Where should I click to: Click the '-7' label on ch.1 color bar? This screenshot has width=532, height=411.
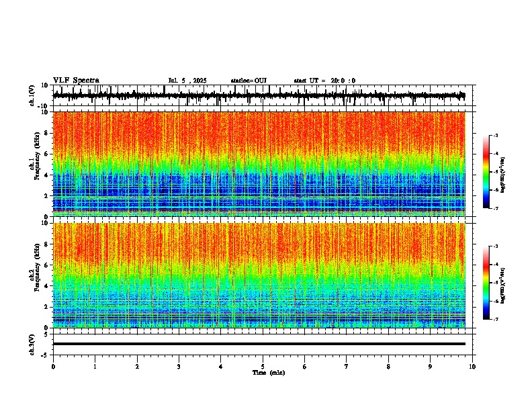click(x=495, y=208)
